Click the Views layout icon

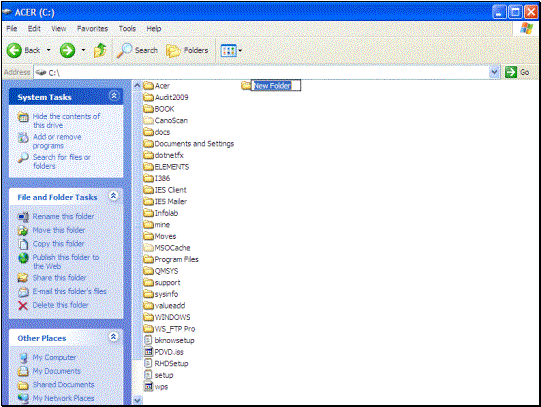click(228, 51)
